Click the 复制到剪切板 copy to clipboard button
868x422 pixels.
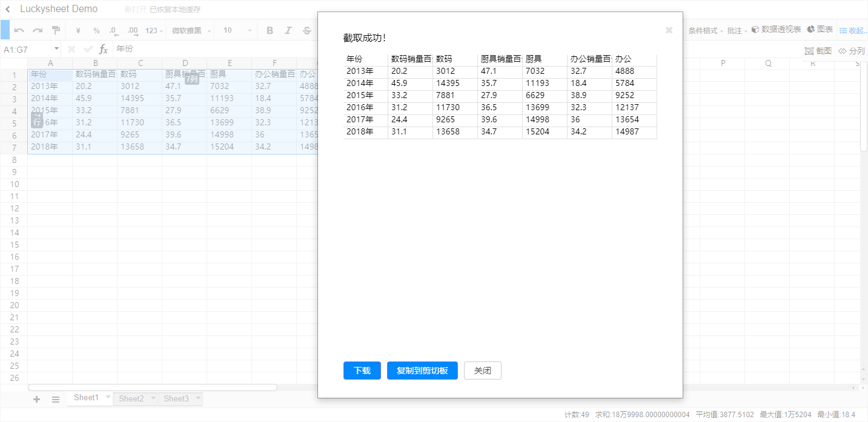pyautogui.click(x=422, y=371)
